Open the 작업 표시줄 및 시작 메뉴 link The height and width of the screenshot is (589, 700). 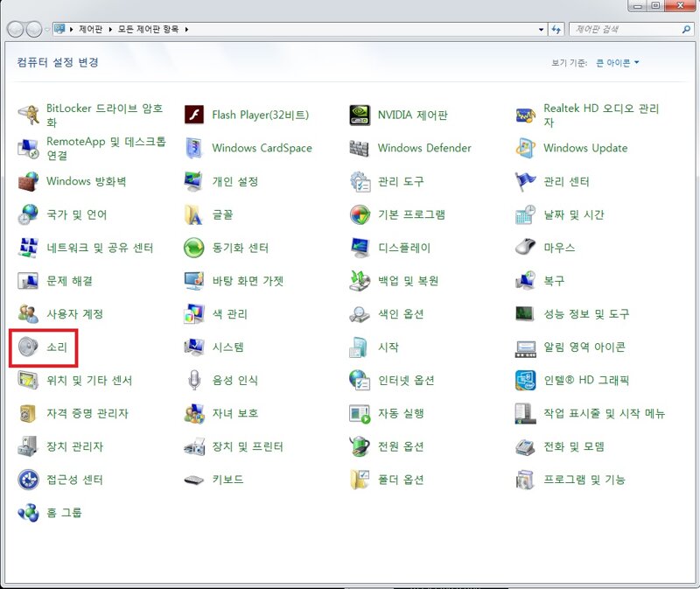point(604,413)
